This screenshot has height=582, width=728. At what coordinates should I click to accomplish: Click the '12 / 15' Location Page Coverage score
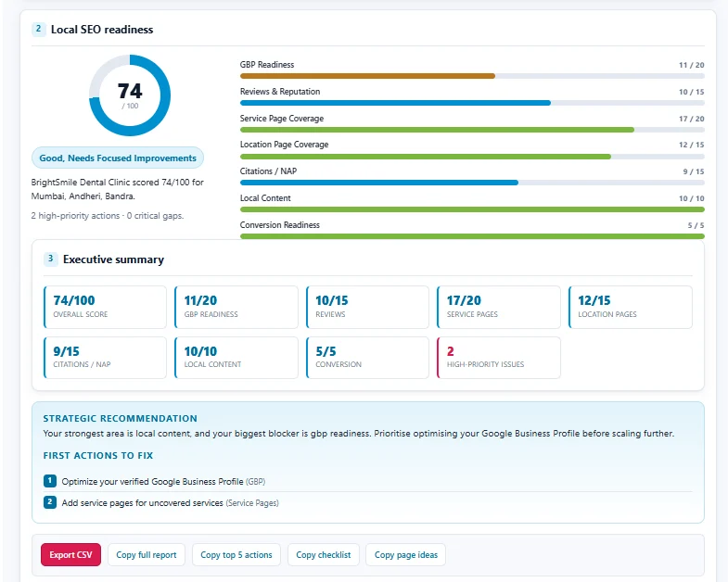pyautogui.click(x=691, y=145)
